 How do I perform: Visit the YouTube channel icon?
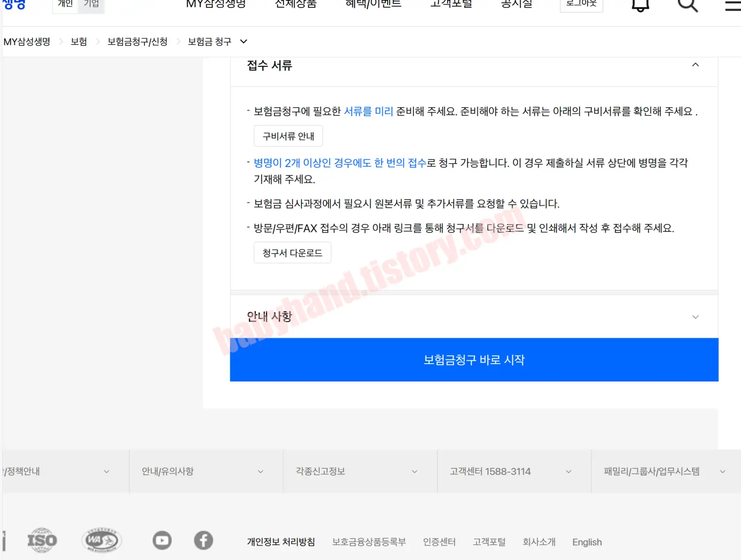pos(162,540)
